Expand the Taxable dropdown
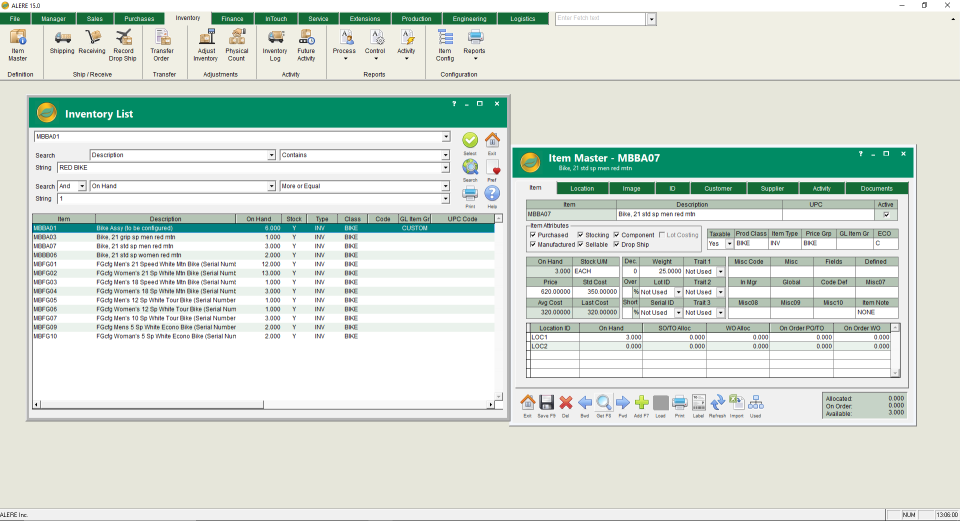Screen dimensions: 960x521 click(727, 244)
